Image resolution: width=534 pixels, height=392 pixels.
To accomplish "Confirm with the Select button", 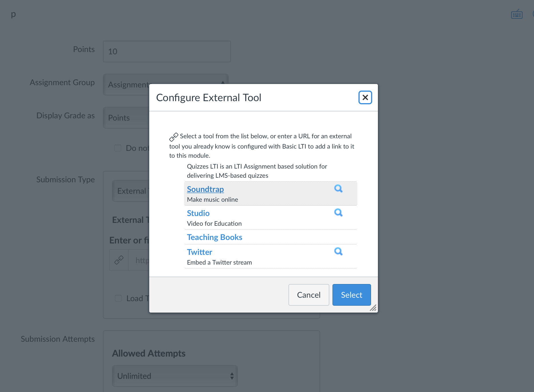I will click(352, 295).
